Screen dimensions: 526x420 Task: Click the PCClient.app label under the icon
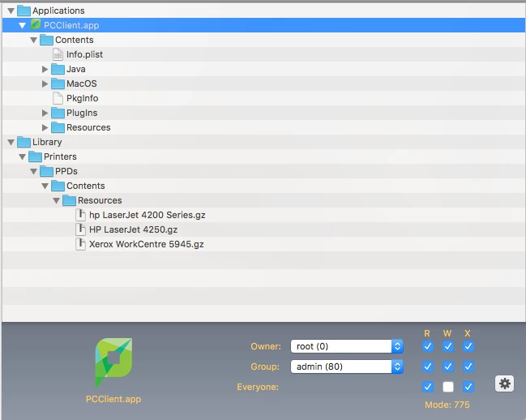[x=113, y=399]
